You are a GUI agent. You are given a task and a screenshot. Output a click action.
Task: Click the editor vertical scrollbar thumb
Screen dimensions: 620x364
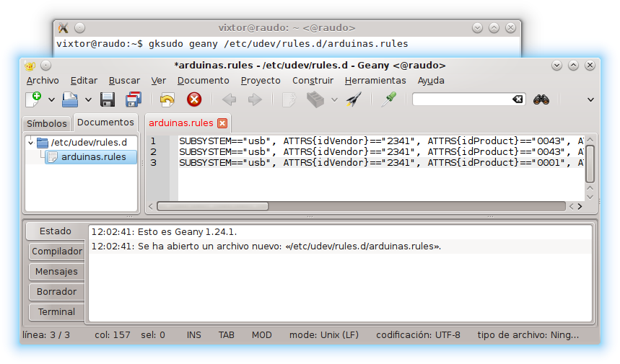click(590, 164)
